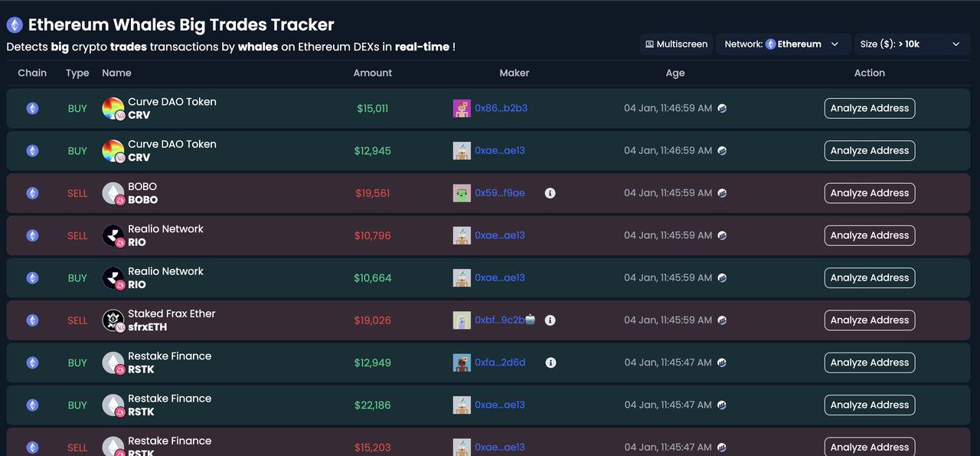Click the Ethereum chain icon on the BOBO row
Image resolution: width=980 pixels, height=456 pixels.
pos(32,192)
